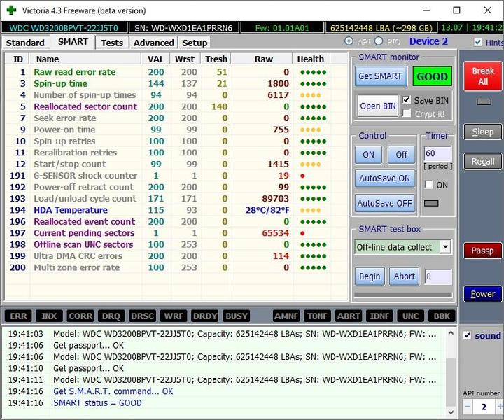The height and width of the screenshot is (420, 504).
Task: Enable the Timer ON checkbox
Action: [429, 185]
